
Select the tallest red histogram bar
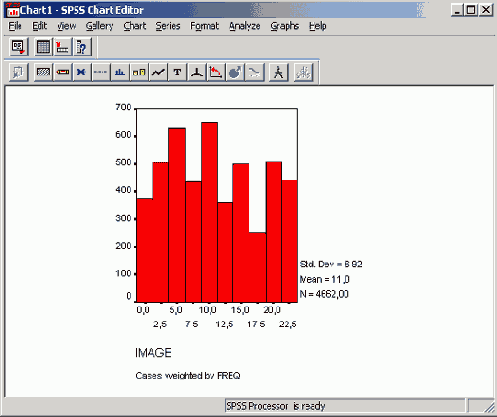210,212
